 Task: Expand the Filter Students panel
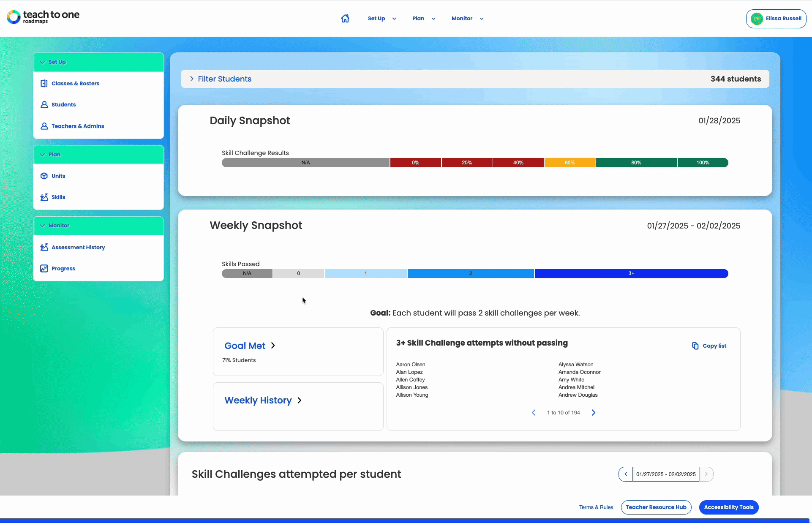click(x=220, y=79)
